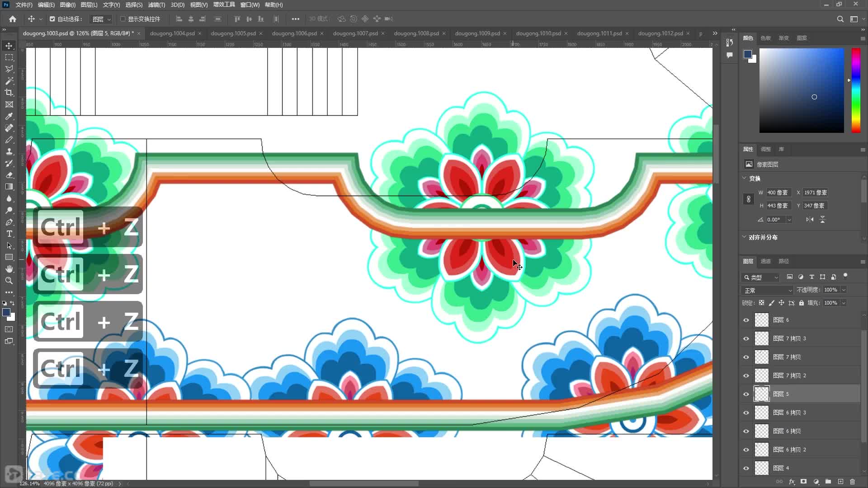
Task: Switch to the 通道 channels tab
Action: pyautogui.click(x=765, y=261)
